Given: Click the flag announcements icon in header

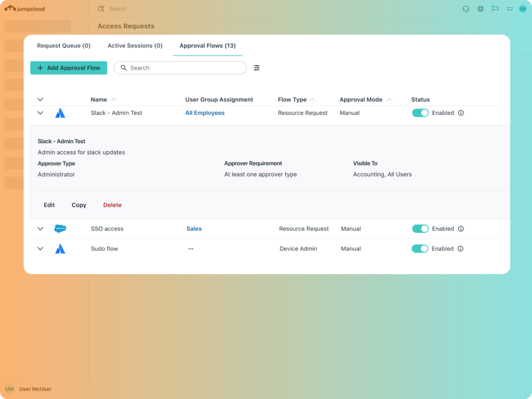Looking at the screenshot, I should click(495, 9).
